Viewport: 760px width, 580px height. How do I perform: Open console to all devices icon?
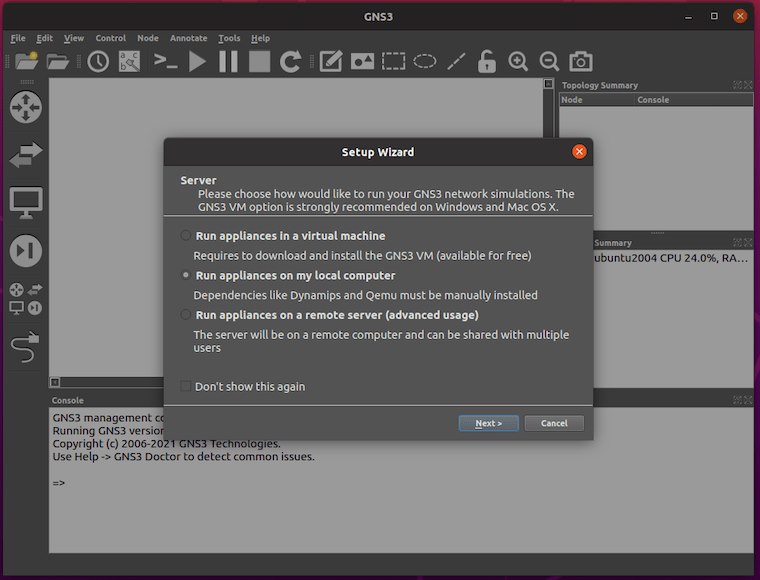coord(165,62)
